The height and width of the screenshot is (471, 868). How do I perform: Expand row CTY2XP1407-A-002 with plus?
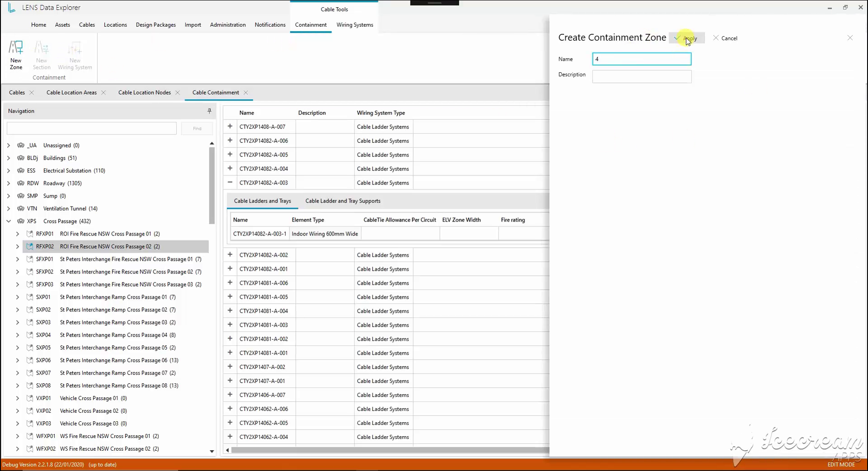point(230,367)
